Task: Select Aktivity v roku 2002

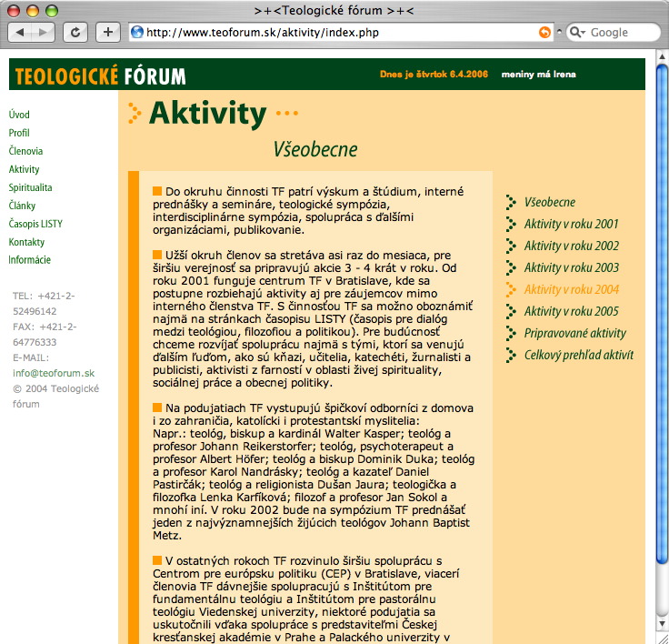Action: pyautogui.click(x=572, y=246)
